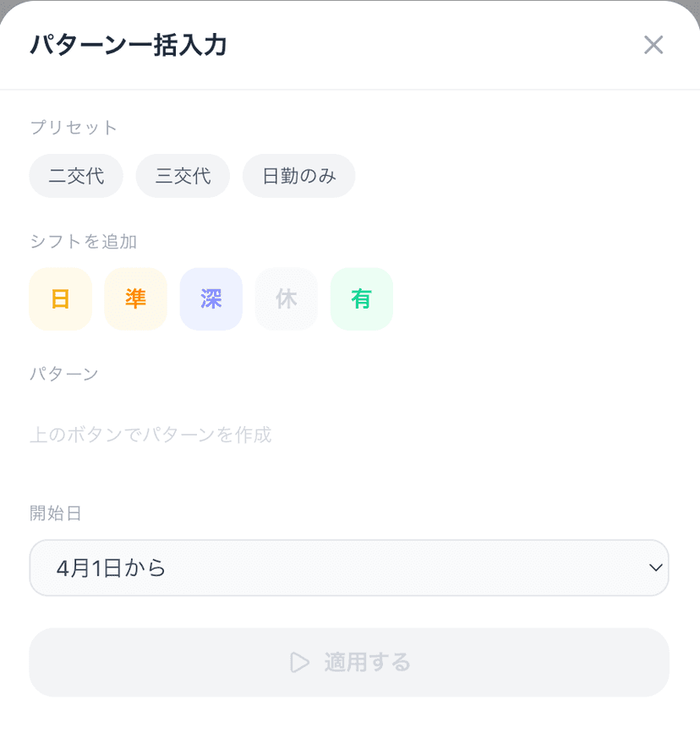Click the シフトを追加 section label
The height and width of the screenshot is (733, 700).
click(x=83, y=241)
